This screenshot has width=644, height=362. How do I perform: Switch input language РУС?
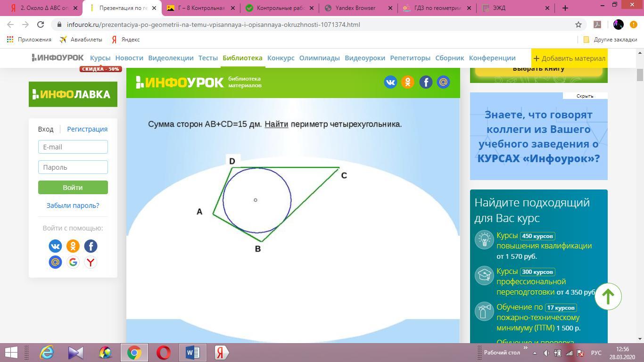click(596, 353)
